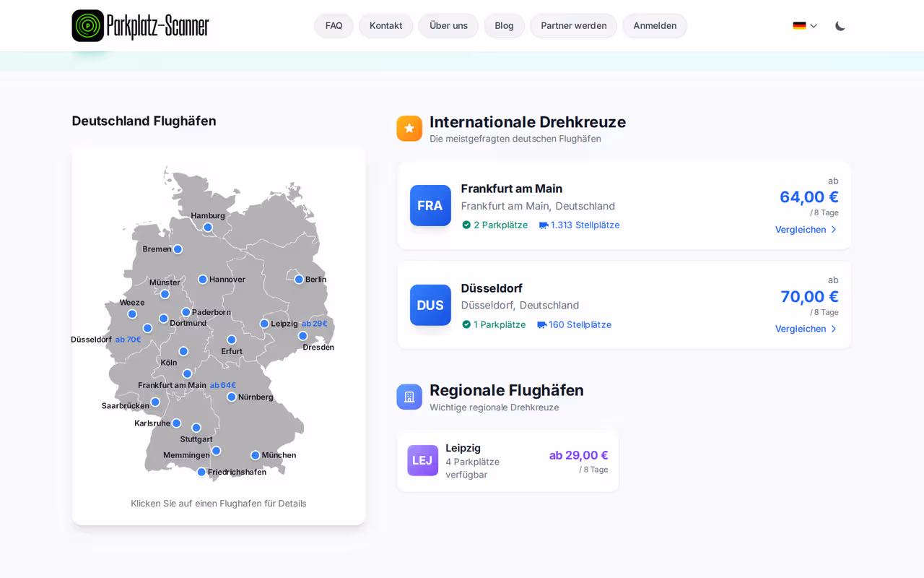Image resolution: width=924 pixels, height=578 pixels.
Task: Click the 'ab 70€' map price label
Action: [128, 340]
